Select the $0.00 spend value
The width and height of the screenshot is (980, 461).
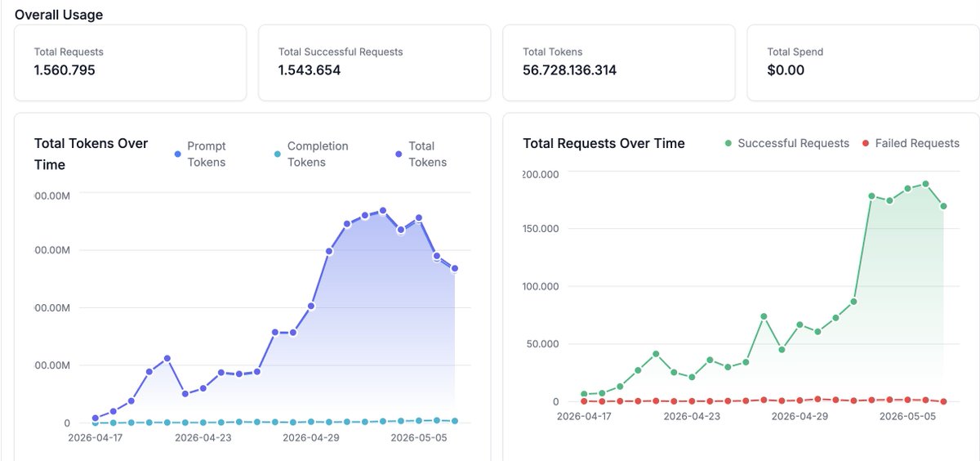coord(786,70)
